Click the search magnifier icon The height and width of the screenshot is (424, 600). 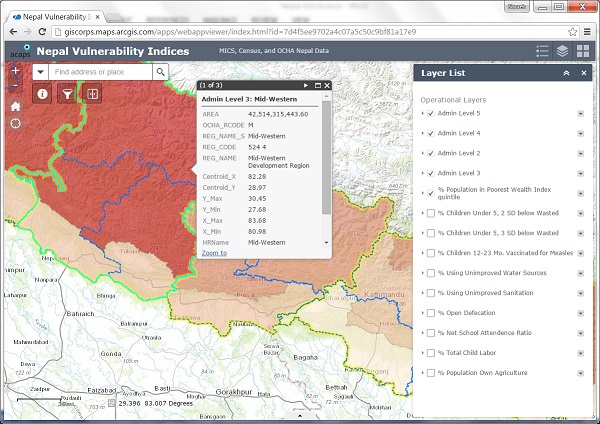click(x=160, y=72)
